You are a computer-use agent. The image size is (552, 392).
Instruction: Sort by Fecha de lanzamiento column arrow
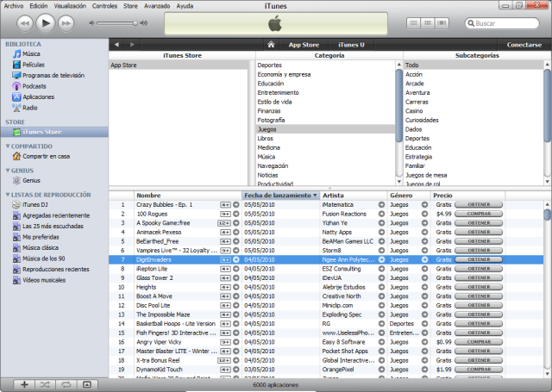coord(315,195)
